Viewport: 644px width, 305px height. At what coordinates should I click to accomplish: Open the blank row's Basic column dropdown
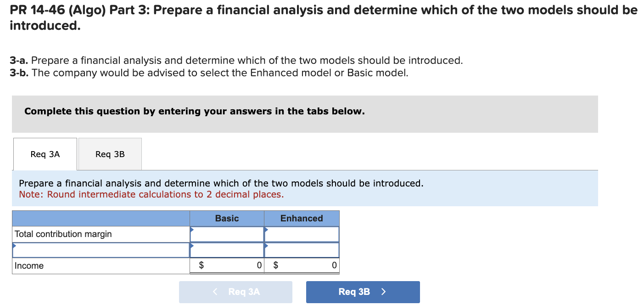click(x=193, y=247)
